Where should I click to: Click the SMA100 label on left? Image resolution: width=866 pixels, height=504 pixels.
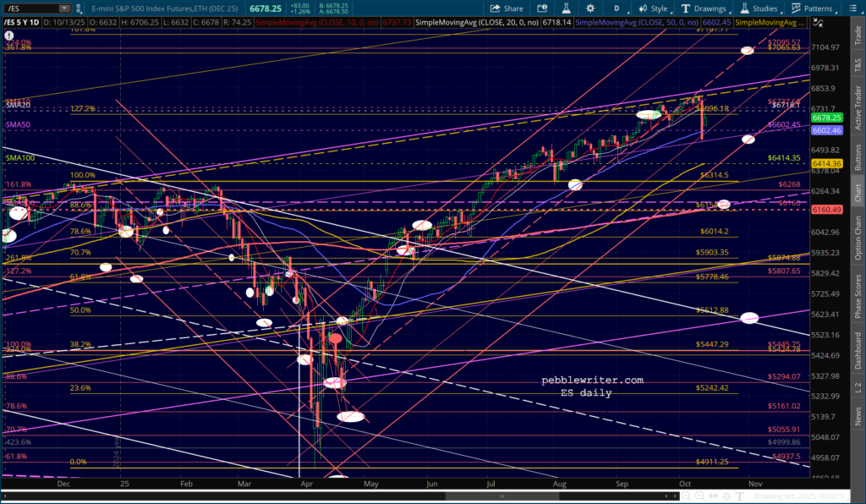click(x=20, y=158)
